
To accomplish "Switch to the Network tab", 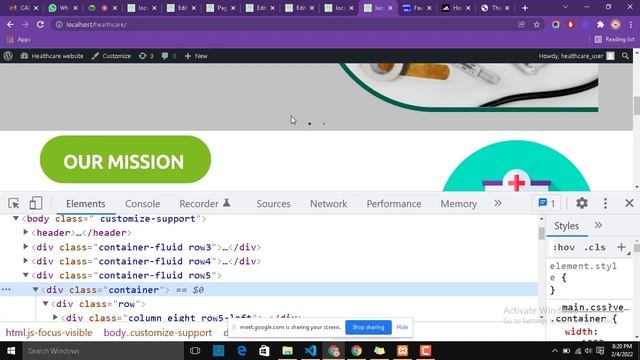I will [x=329, y=204].
